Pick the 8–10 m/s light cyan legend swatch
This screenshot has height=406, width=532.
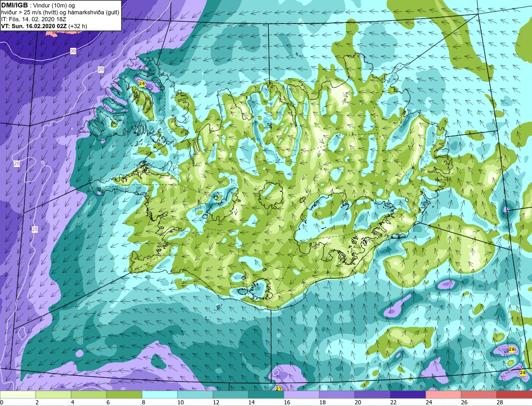(x=160, y=395)
